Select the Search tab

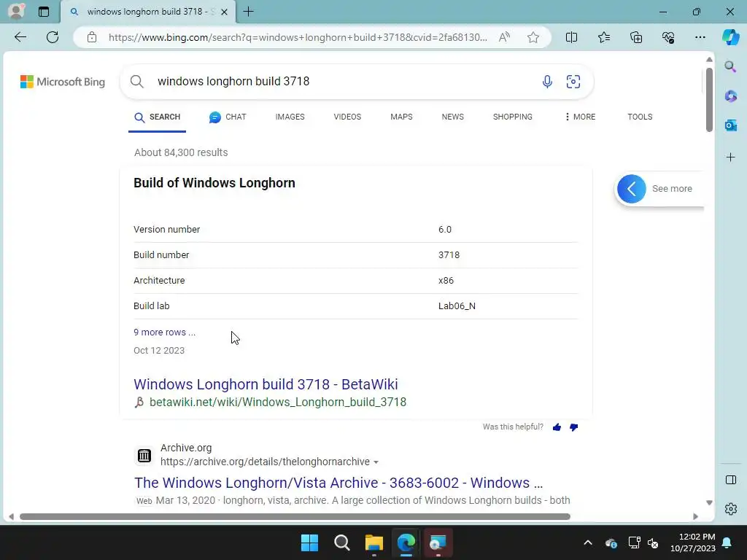click(x=158, y=117)
